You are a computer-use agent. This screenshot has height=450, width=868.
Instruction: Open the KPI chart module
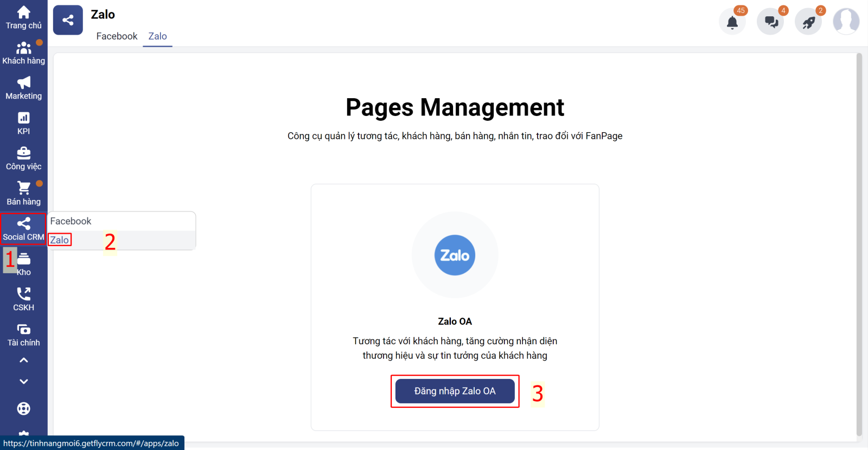click(23, 123)
